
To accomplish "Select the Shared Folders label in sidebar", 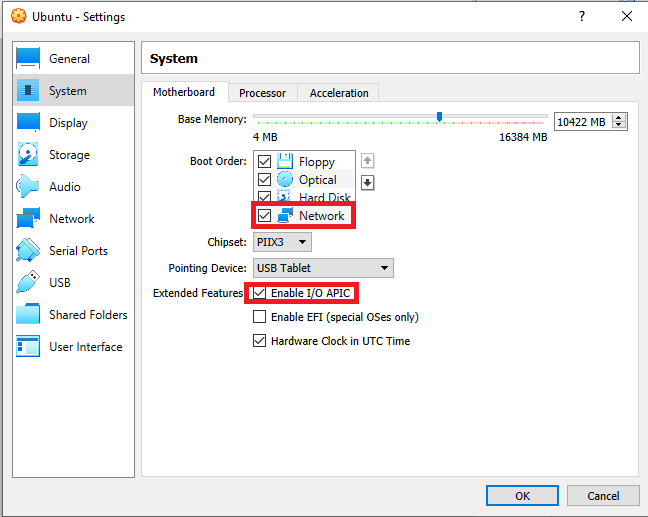I will [x=88, y=314].
